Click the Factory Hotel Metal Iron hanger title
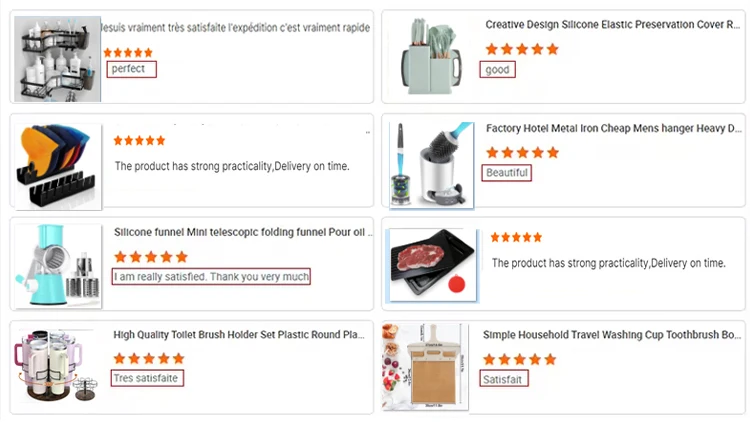Screen dimensions: 750x422 (x=612, y=128)
